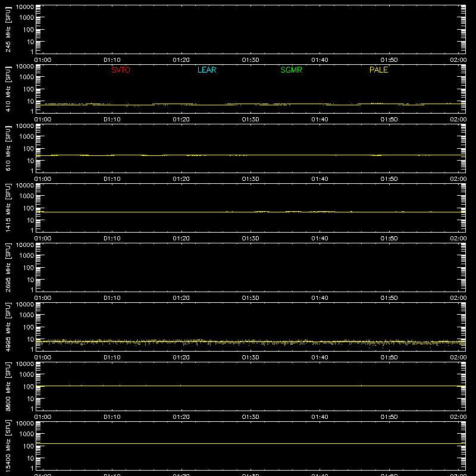Click the 01:40 tick under 610 MHz plot
This screenshot has width=476, height=476.
320,179
